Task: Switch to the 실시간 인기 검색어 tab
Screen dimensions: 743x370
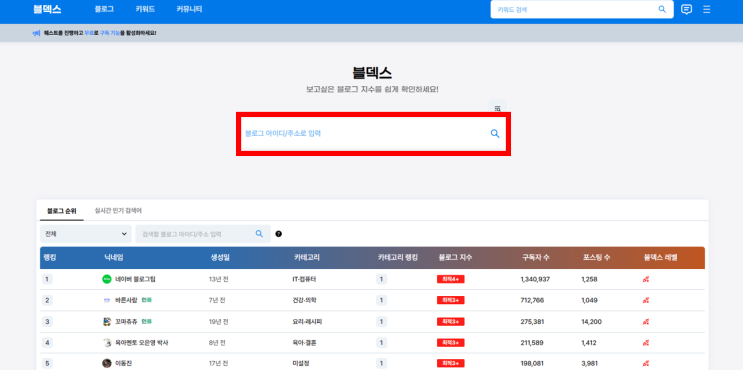Action: point(118,210)
